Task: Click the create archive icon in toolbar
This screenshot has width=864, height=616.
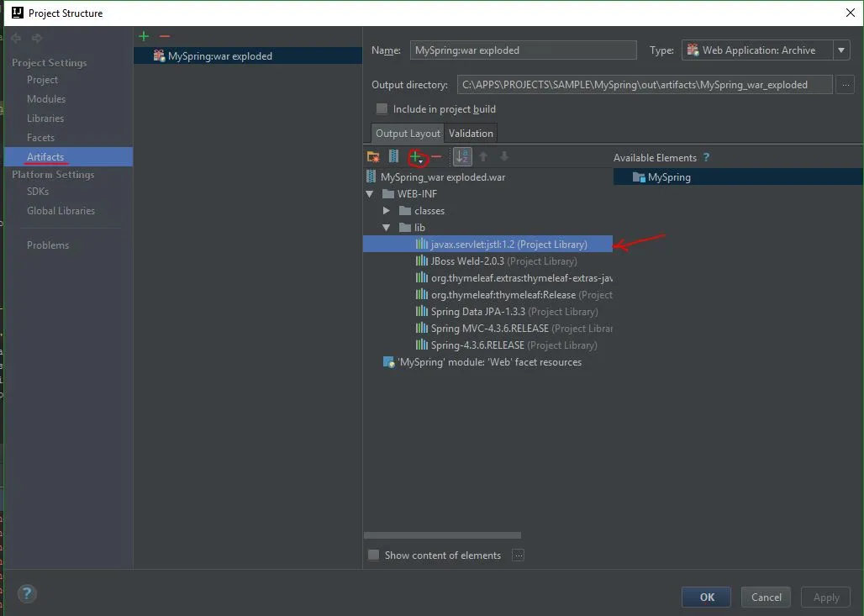Action: pyautogui.click(x=393, y=156)
